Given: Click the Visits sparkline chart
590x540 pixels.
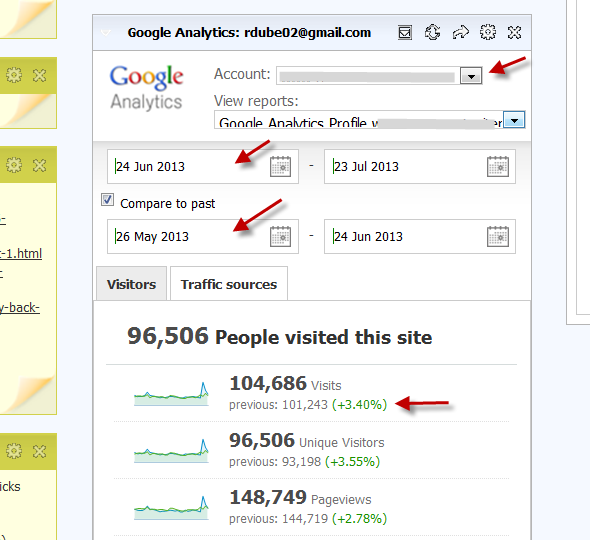Looking at the screenshot, I should [171, 394].
